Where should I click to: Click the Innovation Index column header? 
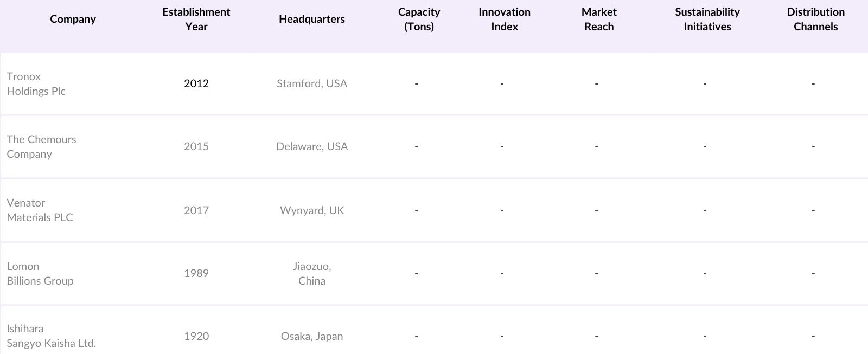504,19
